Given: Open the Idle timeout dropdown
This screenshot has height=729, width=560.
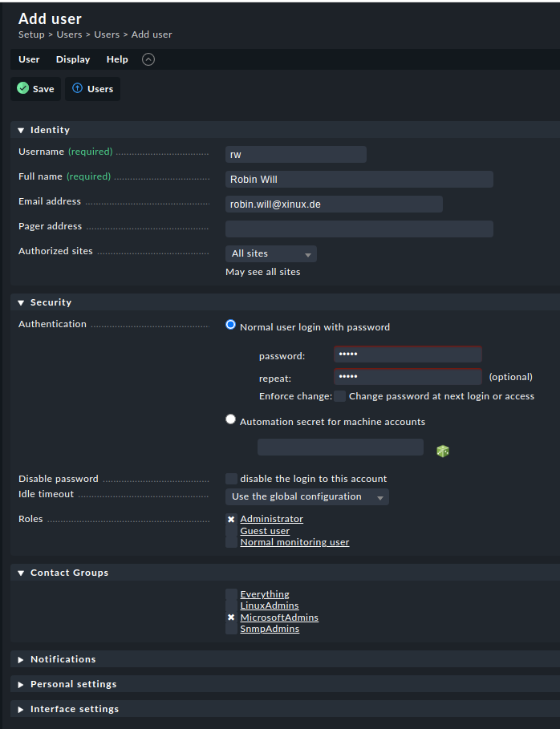Looking at the screenshot, I should [x=306, y=497].
